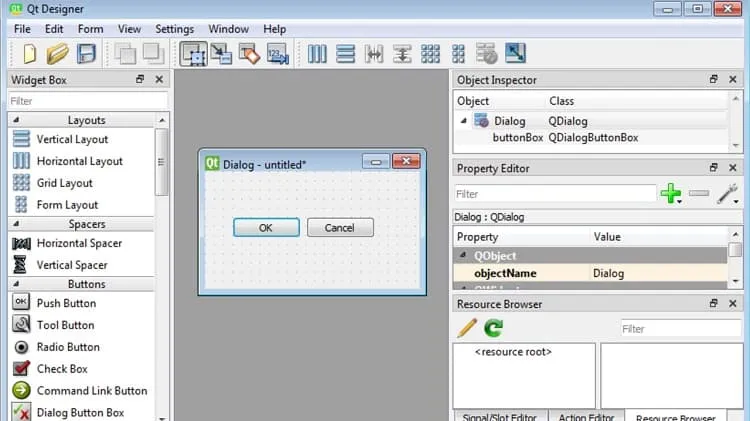Click OK button in the Dialog form
Image resolution: width=750 pixels, height=421 pixels.
point(266,228)
